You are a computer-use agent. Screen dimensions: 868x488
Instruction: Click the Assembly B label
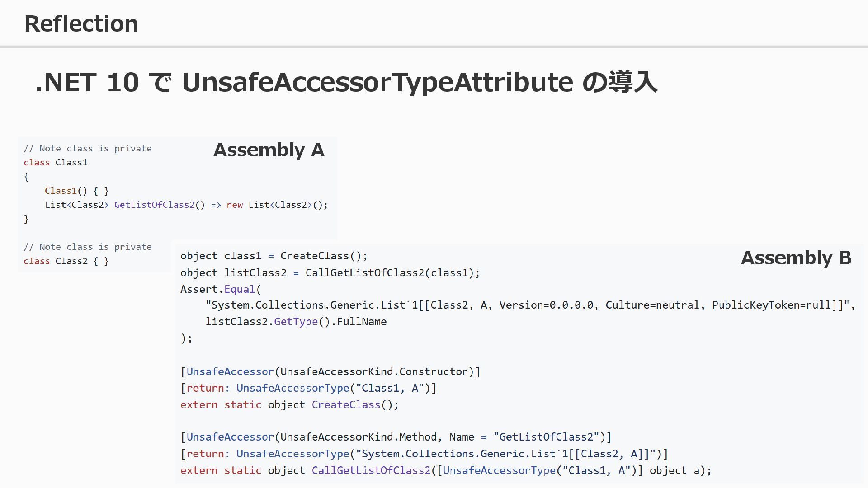click(796, 258)
